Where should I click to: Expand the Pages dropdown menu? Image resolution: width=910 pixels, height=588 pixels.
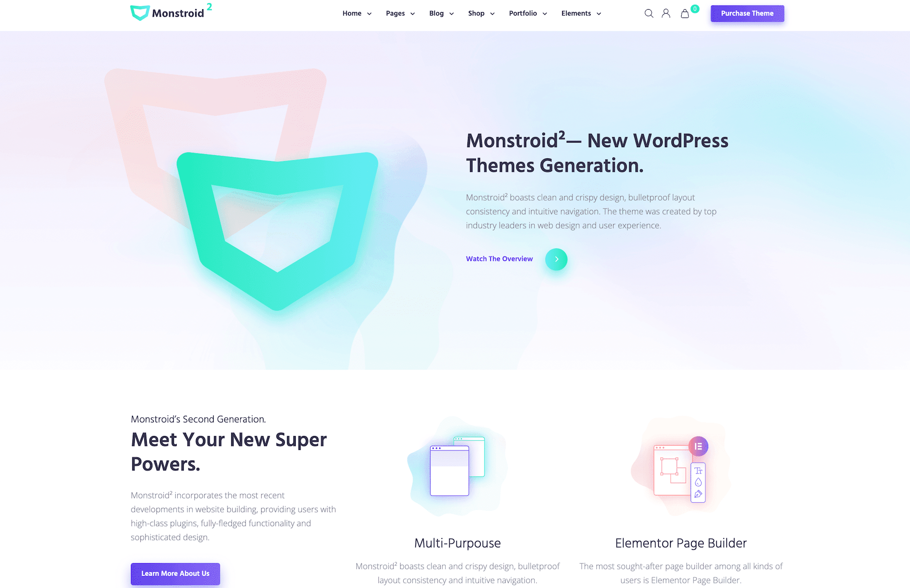[x=399, y=13]
